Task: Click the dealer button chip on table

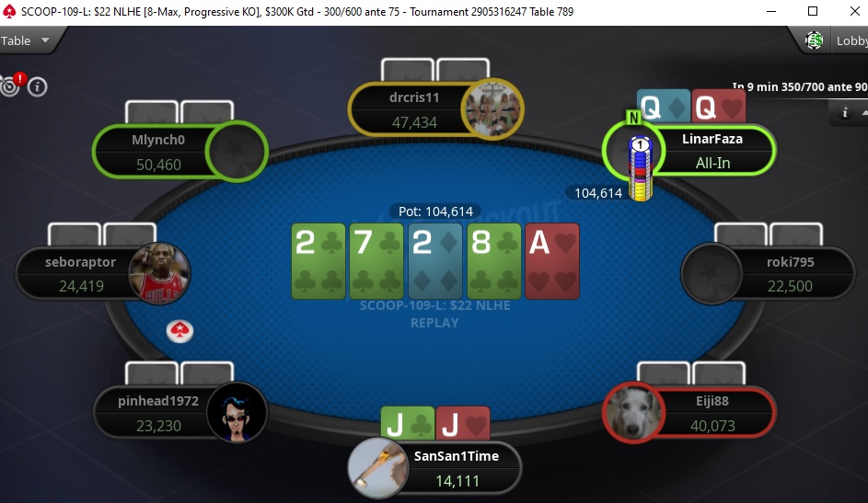Action: pyautogui.click(x=179, y=331)
